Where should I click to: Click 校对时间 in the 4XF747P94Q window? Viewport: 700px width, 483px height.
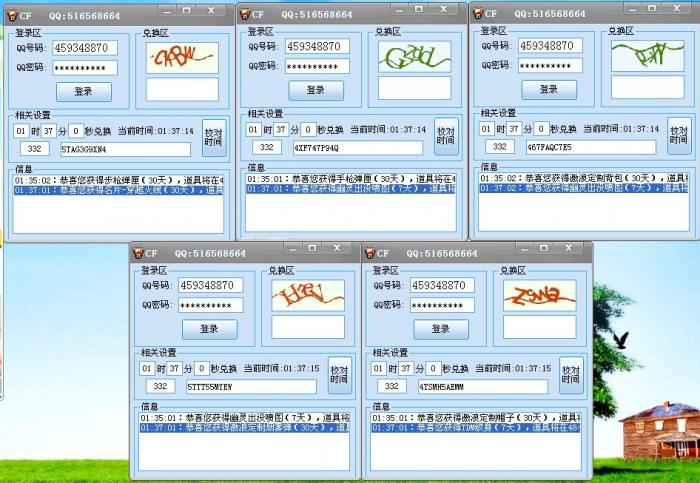click(446, 136)
